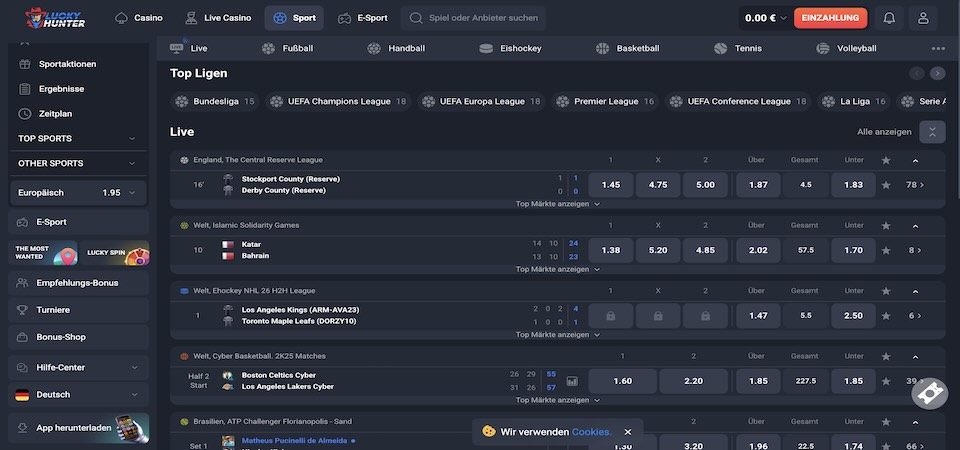This screenshot has width=960, height=450.
Task: Open The Most Wanted promo banner
Action: point(44,253)
